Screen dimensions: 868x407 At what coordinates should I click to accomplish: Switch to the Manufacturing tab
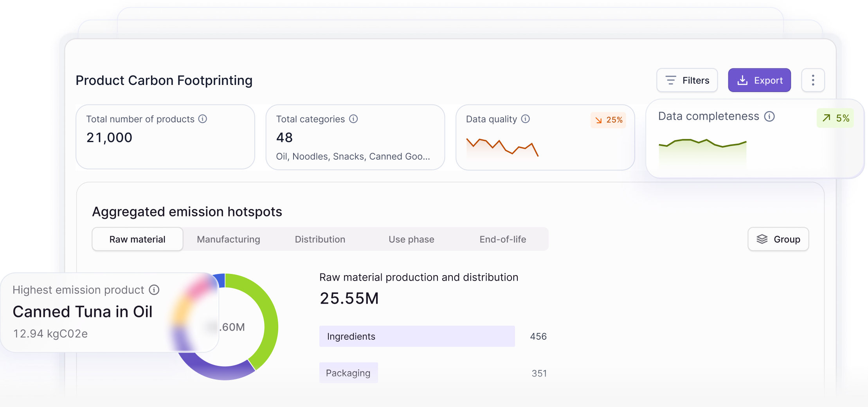click(229, 239)
